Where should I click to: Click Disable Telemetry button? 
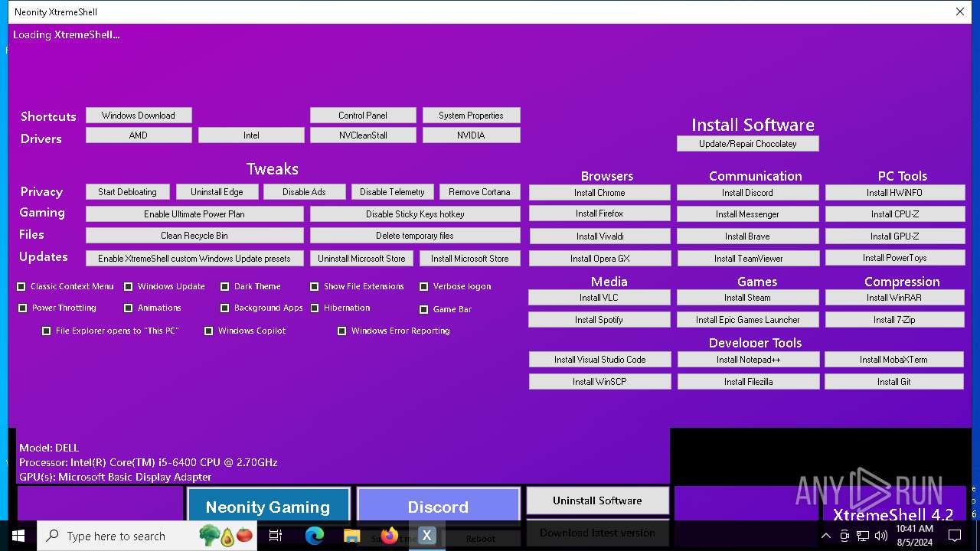pyautogui.click(x=392, y=192)
